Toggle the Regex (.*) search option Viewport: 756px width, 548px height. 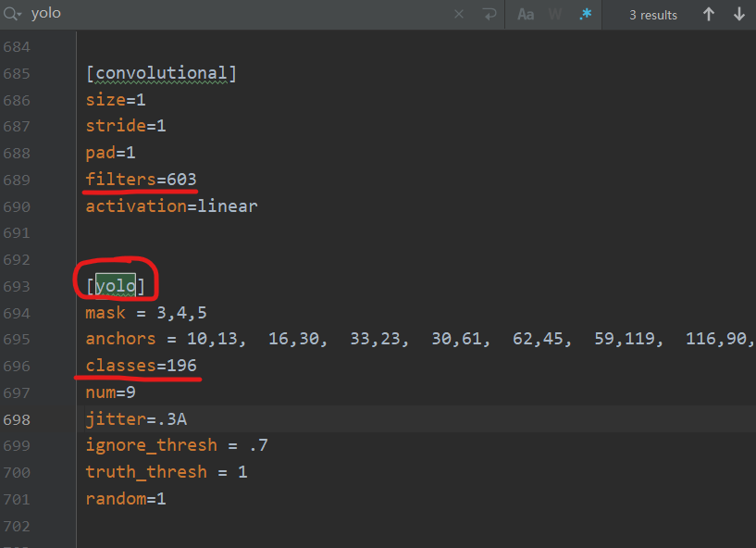pos(586,15)
